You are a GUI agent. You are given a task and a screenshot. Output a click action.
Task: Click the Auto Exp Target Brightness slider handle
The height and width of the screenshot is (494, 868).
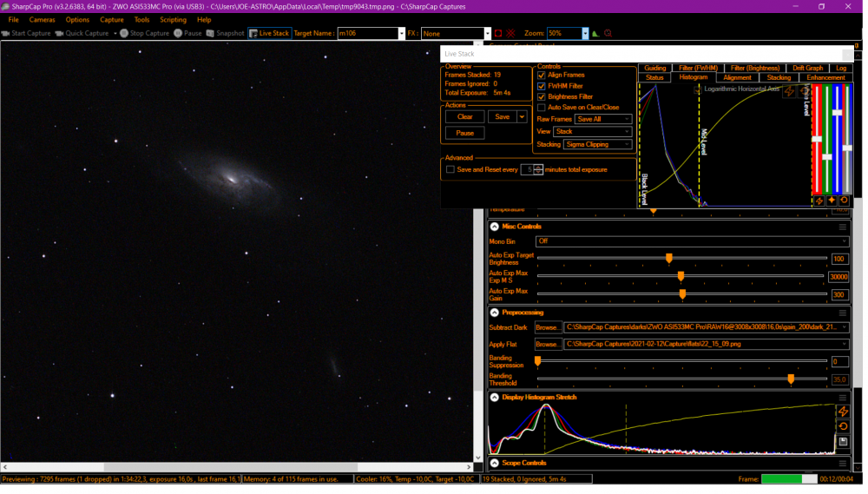[668, 259]
